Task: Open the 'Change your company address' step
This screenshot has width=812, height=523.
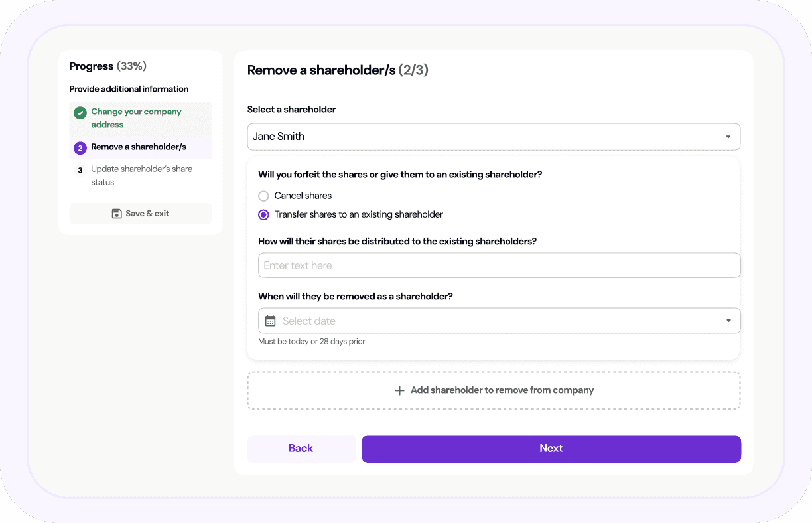Action: click(136, 118)
